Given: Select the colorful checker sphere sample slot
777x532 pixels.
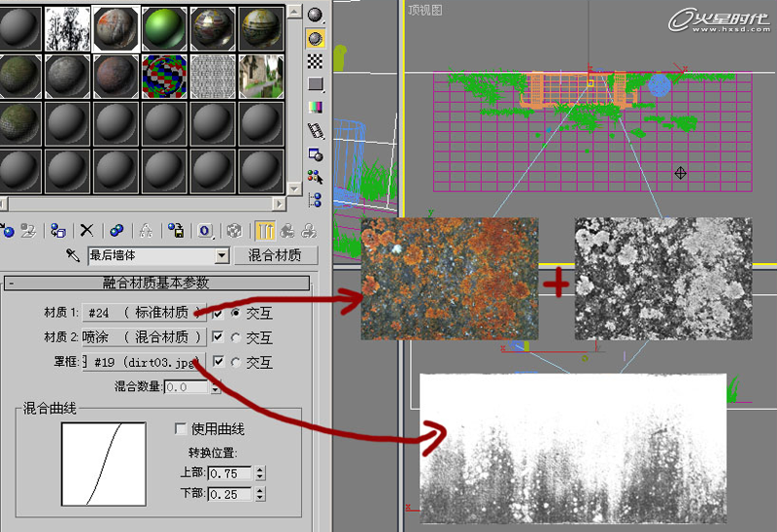Looking at the screenshot, I should (165, 77).
